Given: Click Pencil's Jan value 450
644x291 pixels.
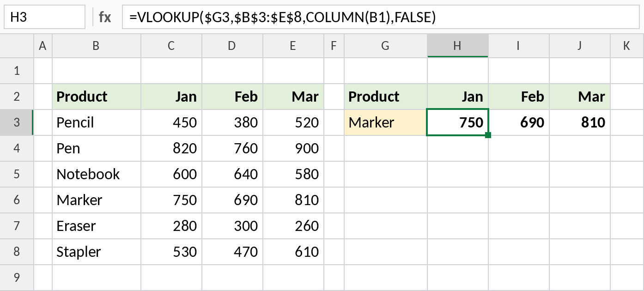Looking at the screenshot, I should pyautogui.click(x=171, y=122).
